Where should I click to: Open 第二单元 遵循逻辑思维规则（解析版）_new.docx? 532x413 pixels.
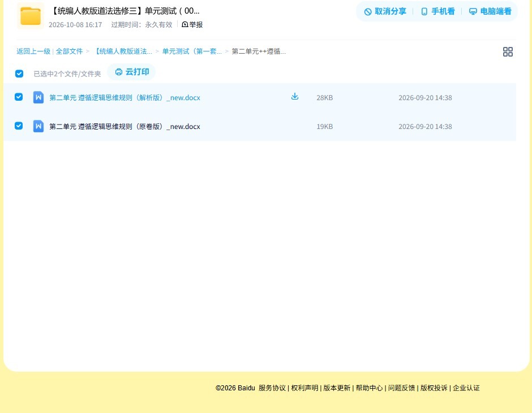pyautogui.click(x=125, y=98)
